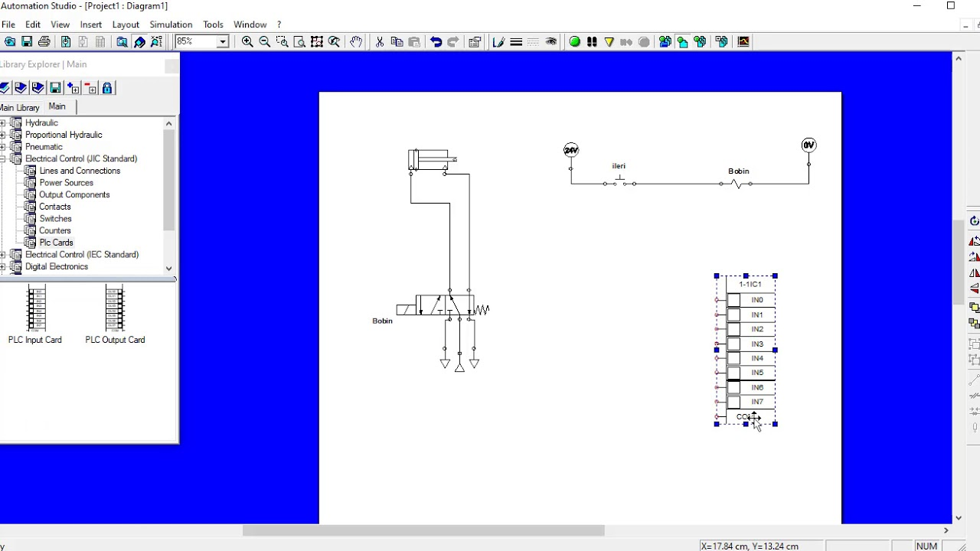Select the Zoom Window tool
Viewport: 980px width, 551px height.
[x=282, y=42]
